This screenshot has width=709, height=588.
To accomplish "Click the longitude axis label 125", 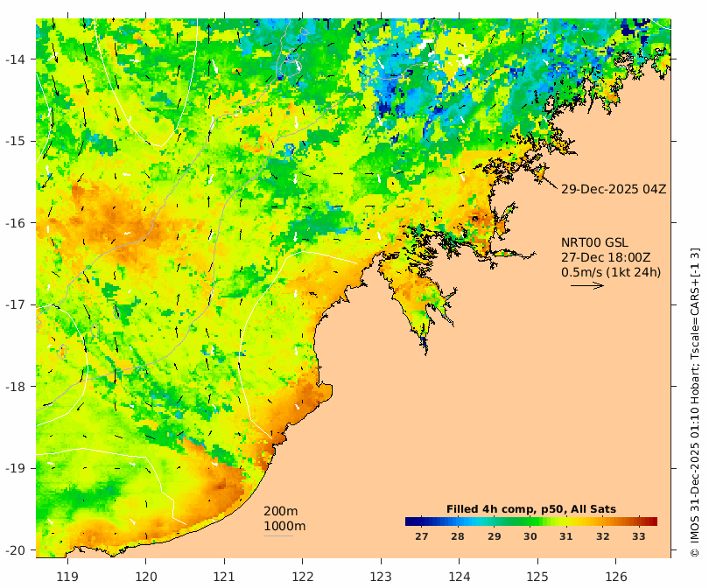I will point(537,577).
